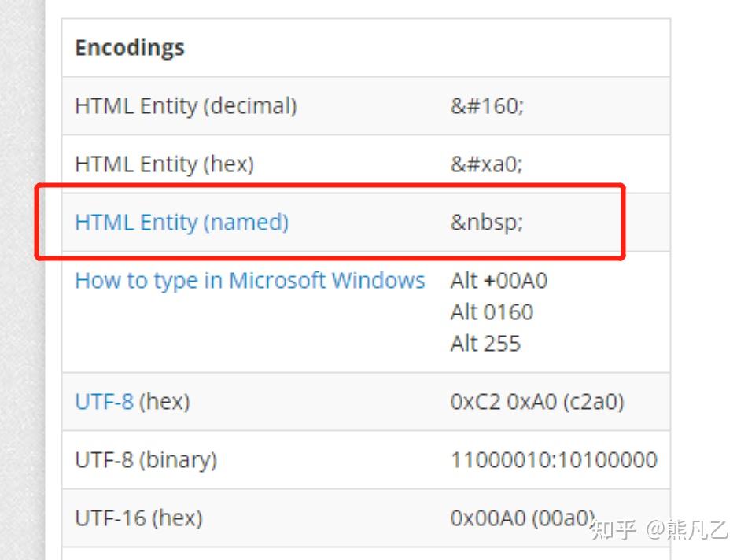Click the Alt +00A0 key combination text

tap(499, 281)
